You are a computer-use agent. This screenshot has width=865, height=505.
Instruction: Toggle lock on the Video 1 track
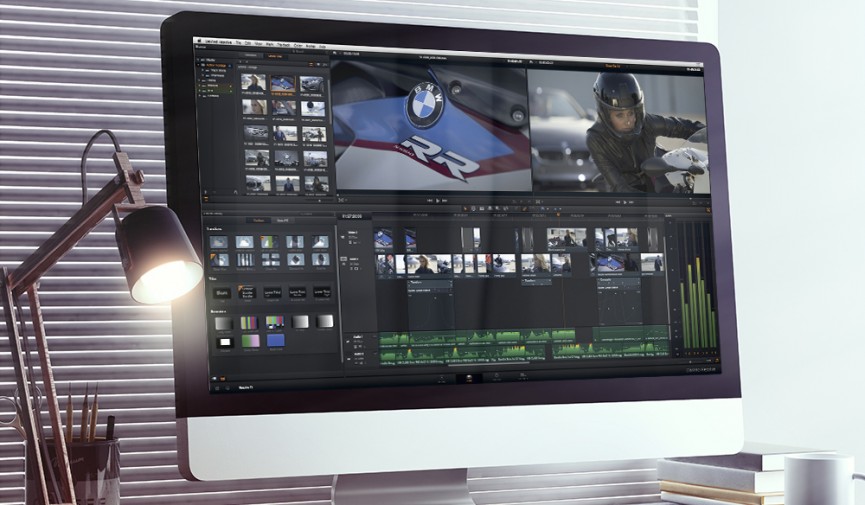coord(351,268)
